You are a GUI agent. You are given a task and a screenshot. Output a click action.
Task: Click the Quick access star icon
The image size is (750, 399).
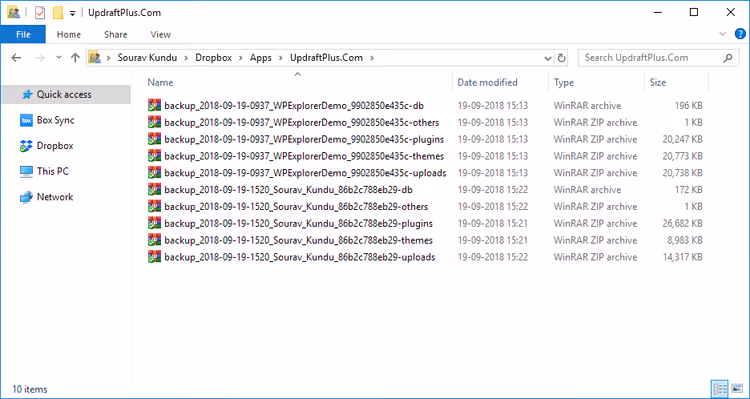(27, 95)
